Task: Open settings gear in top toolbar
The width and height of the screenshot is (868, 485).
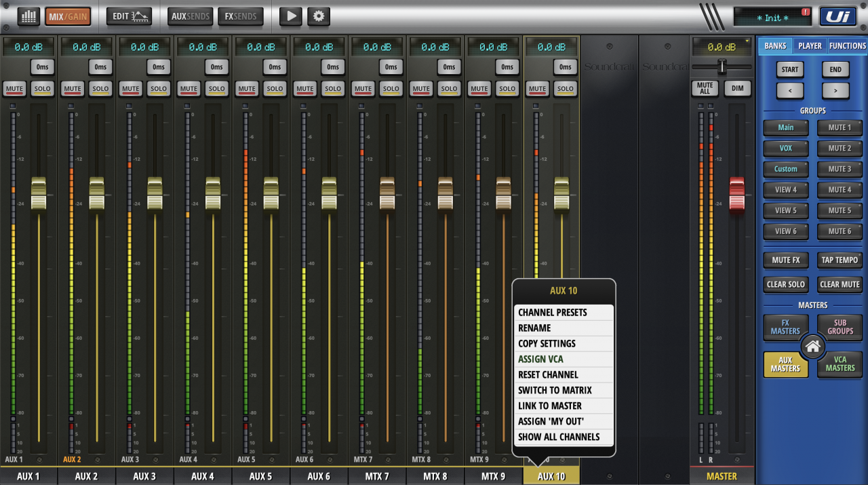Action: 319,16
